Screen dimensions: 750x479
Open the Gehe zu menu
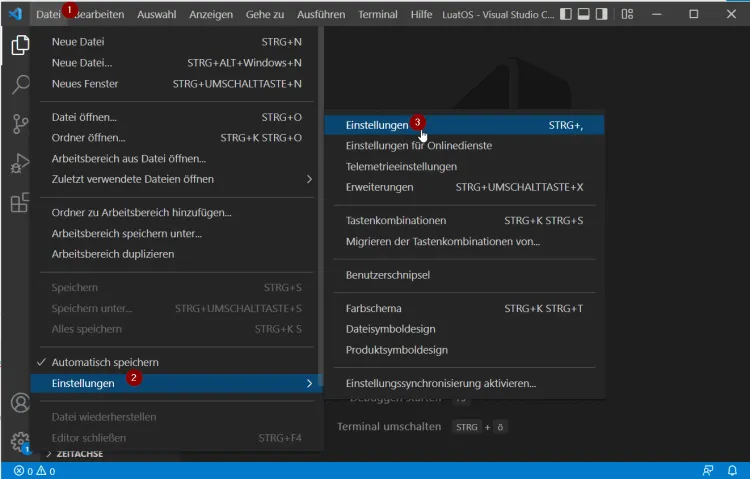pos(265,14)
